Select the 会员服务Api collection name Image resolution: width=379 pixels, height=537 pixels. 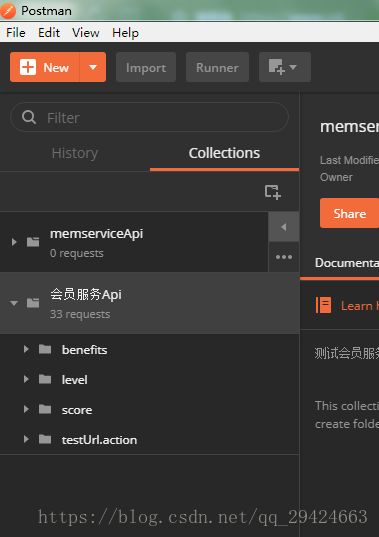pyautogui.click(x=86, y=295)
